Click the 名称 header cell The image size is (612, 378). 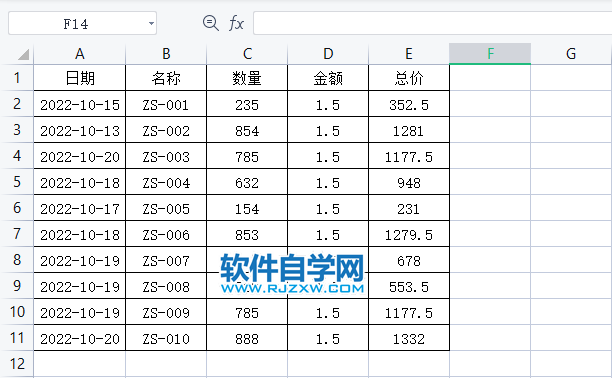click(x=166, y=78)
